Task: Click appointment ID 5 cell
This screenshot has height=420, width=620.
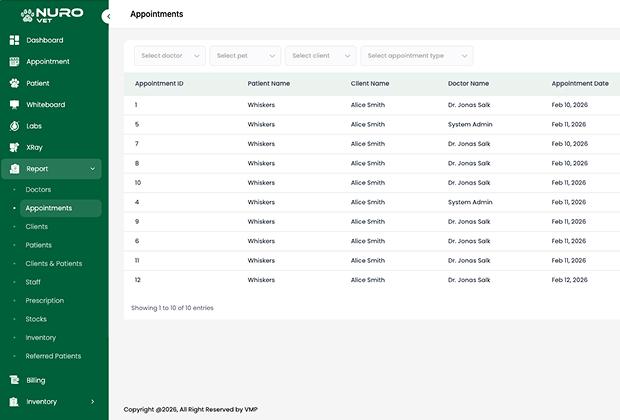Action: coord(137,124)
